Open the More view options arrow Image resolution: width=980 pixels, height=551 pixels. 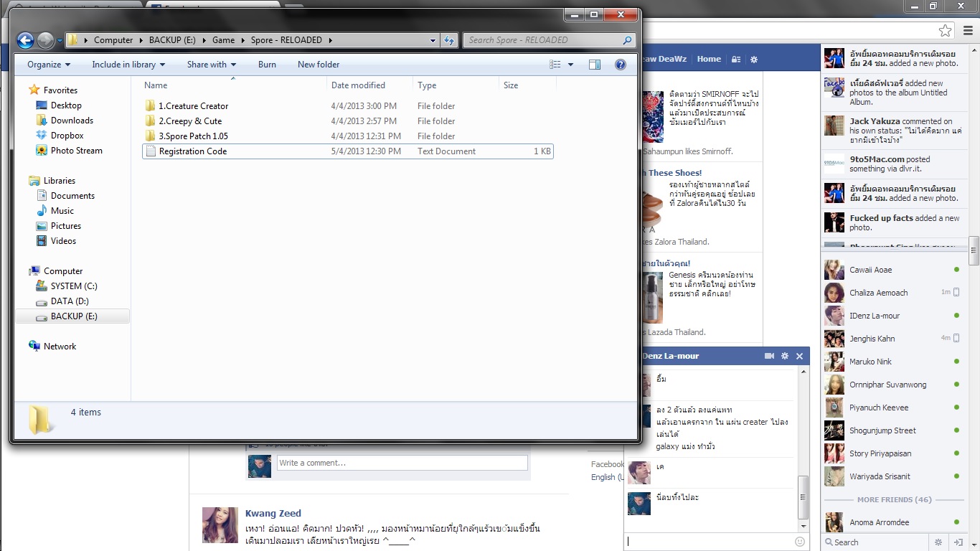coord(571,65)
